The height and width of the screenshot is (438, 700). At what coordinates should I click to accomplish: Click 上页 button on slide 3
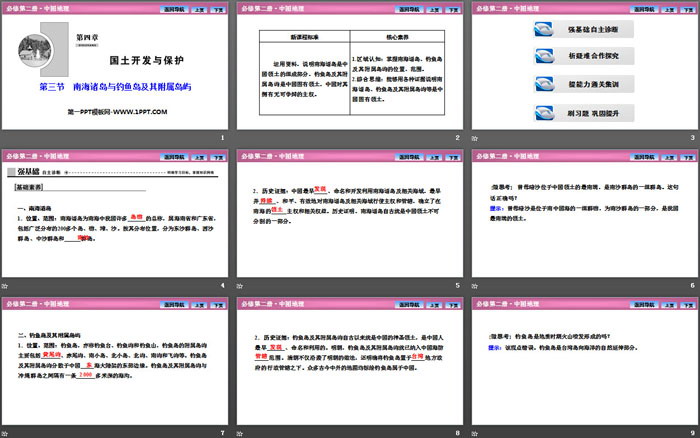669,9
